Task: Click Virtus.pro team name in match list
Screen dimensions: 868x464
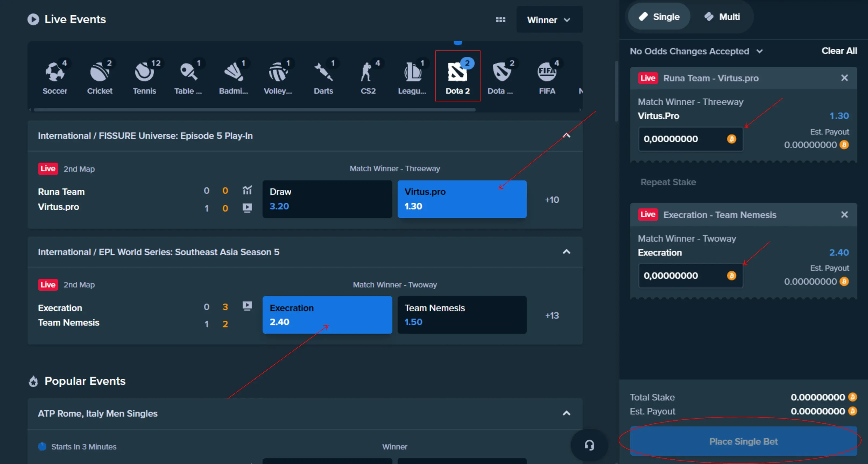Action: click(x=59, y=207)
